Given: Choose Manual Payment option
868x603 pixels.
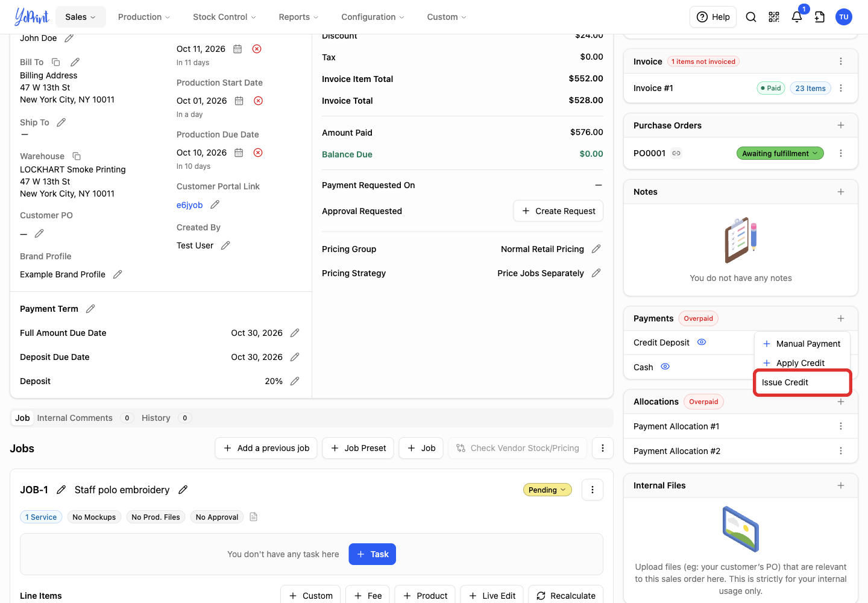Looking at the screenshot, I should pyautogui.click(x=802, y=344).
